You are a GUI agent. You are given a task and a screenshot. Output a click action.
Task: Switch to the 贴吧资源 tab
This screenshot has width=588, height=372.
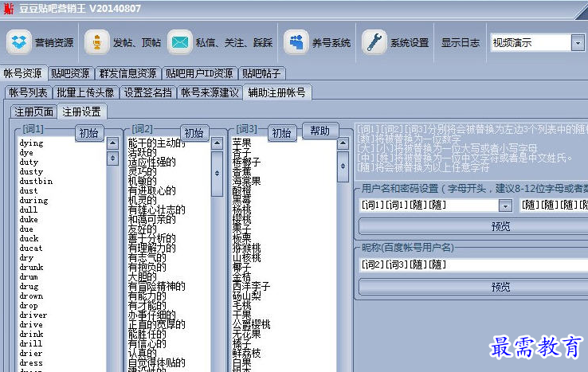pyautogui.click(x=70, y=73)
